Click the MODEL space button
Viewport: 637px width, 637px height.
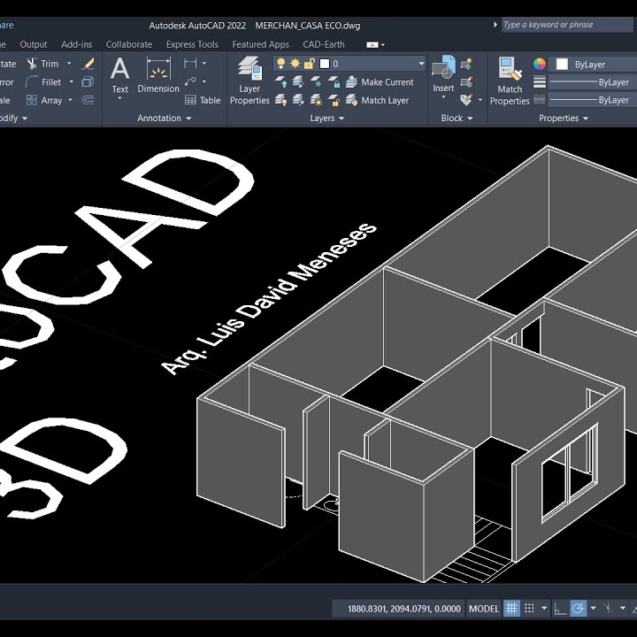(483, 609)
